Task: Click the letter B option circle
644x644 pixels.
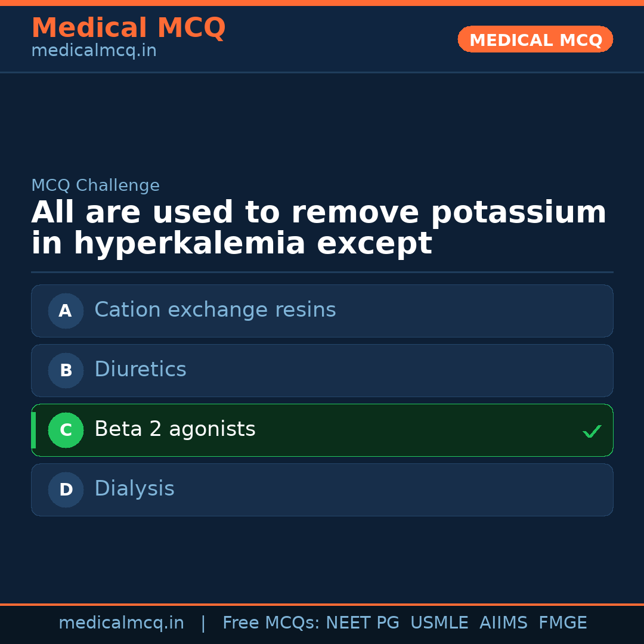Action: 66,370
